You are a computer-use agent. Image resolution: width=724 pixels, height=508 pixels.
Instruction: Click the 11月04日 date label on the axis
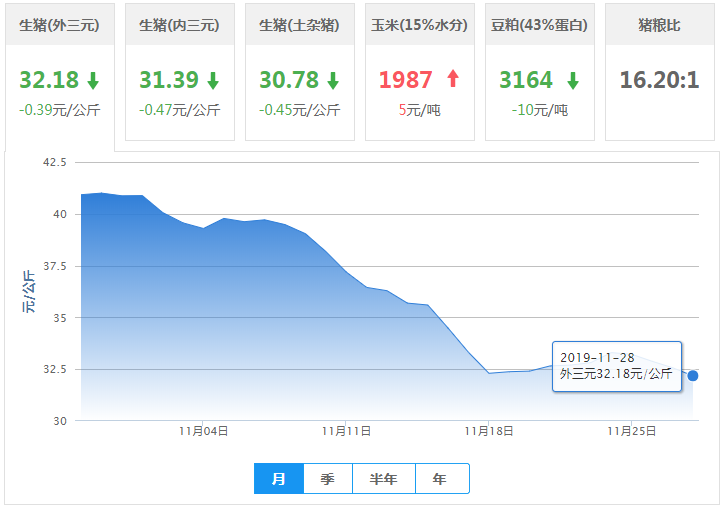204,431
